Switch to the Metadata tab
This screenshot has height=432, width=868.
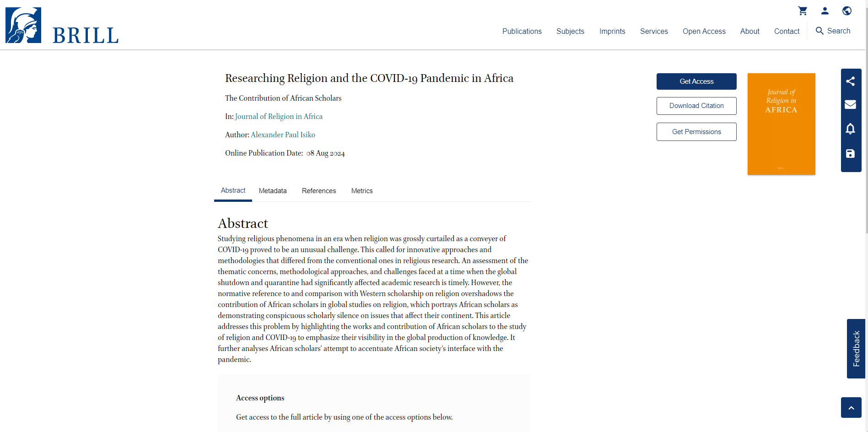coord(273,191)
